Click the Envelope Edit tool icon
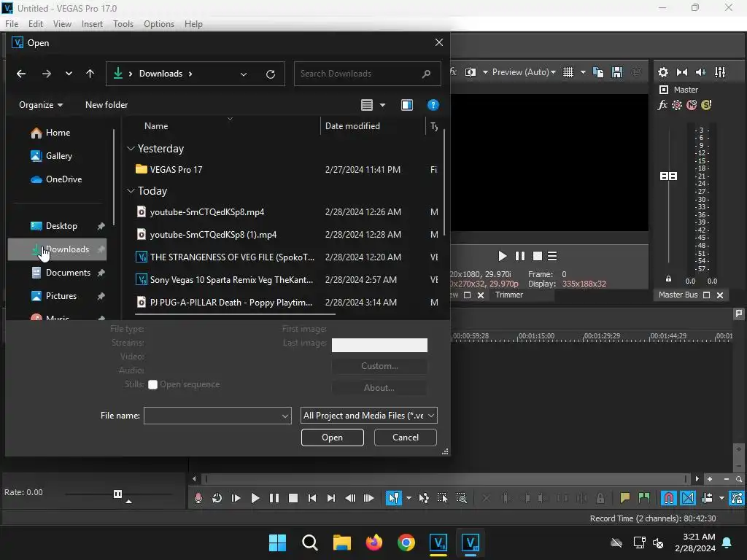 (x=424, y=498)
